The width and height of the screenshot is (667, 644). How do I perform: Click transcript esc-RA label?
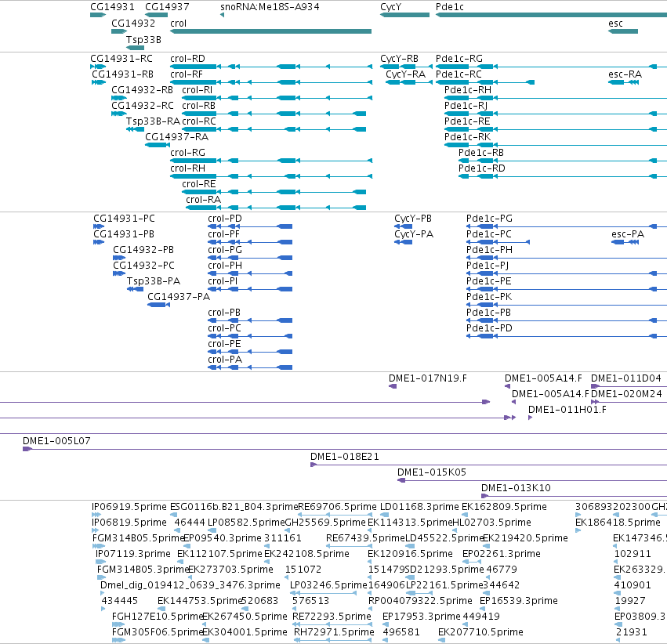coord(625,74)
